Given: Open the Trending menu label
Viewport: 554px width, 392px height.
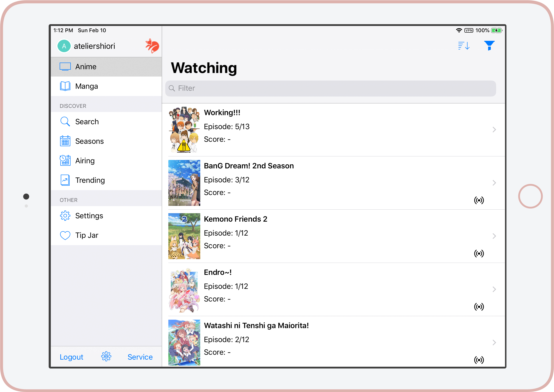Looking at the screenshot, I should coord(90,180).
